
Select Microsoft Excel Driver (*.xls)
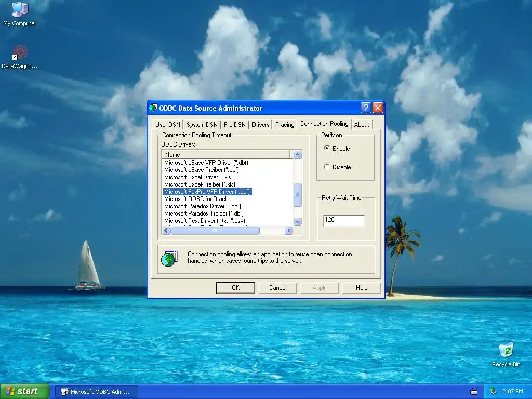click(198, 177)
